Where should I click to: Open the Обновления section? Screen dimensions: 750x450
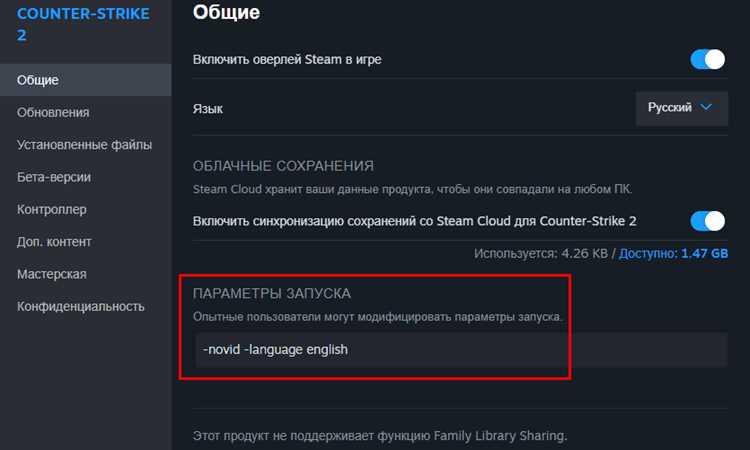[53, 112]
